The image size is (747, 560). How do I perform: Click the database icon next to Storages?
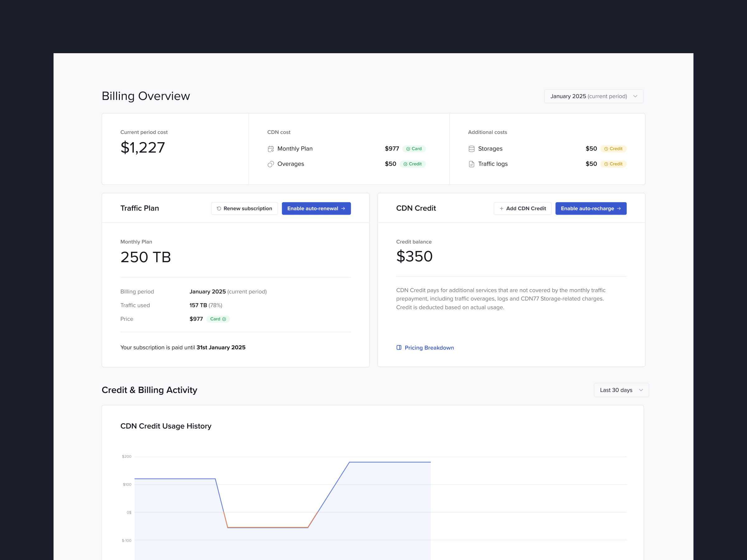(472, 148)
